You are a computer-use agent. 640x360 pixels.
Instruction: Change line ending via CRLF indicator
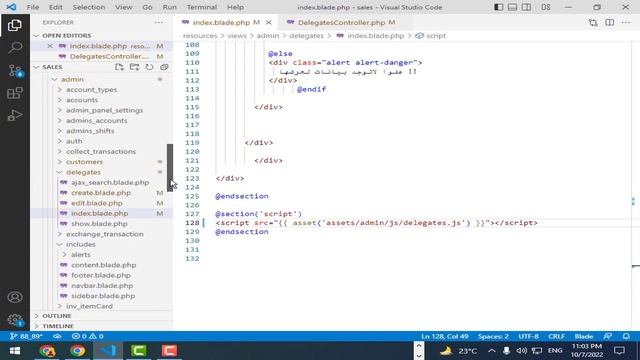pyautogui.click(x=556, y=336)
